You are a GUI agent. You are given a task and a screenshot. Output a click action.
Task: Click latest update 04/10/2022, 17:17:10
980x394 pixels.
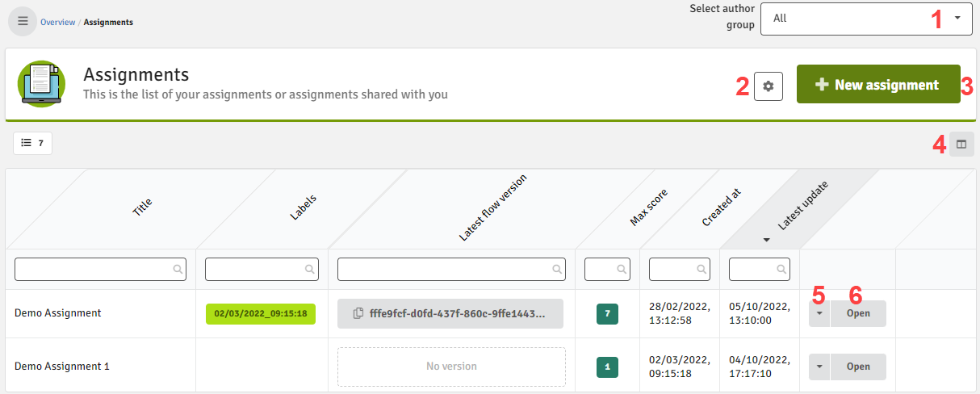click(760, 367)
